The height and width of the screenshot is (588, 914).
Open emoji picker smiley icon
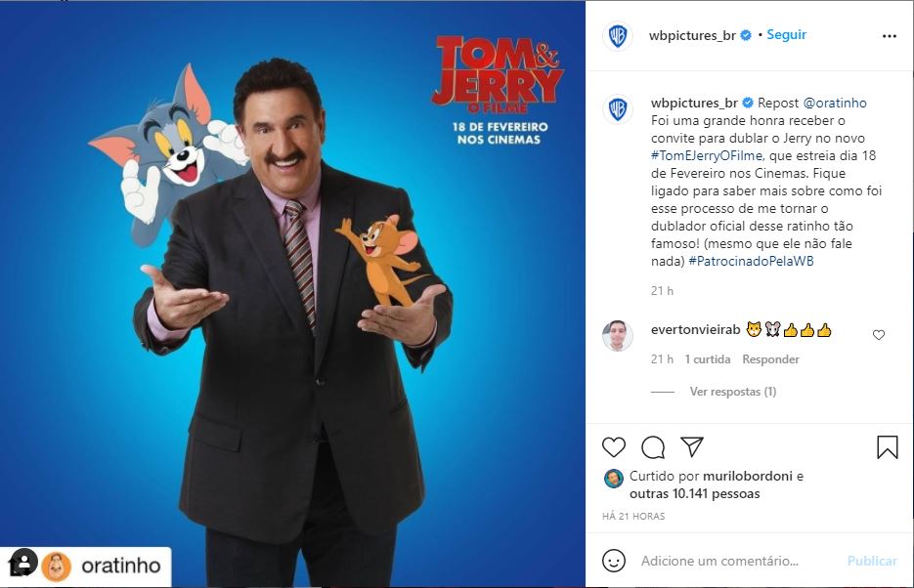tap(614, 561)
